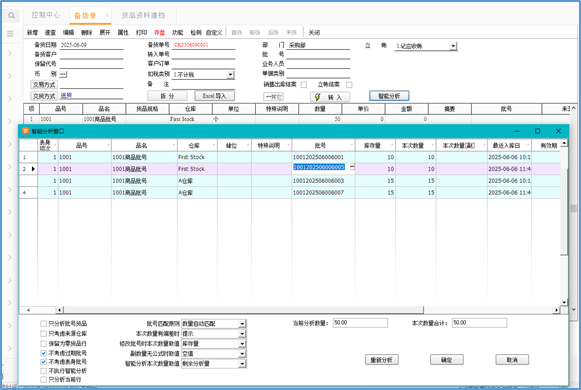Close the 备货单 tab with its X
The image size is (581, 390).
tap(107, 15)
